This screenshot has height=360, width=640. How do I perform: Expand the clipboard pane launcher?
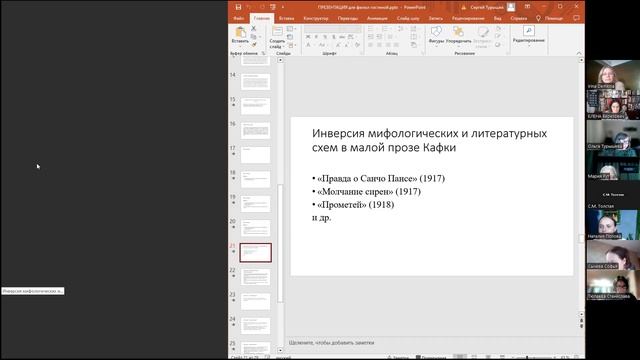263,53
